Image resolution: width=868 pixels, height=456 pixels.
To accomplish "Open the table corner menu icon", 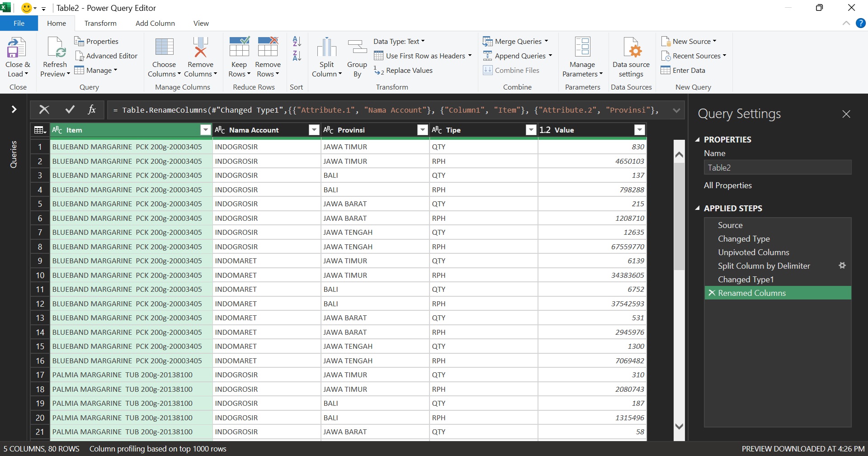I will coord(40,130).
